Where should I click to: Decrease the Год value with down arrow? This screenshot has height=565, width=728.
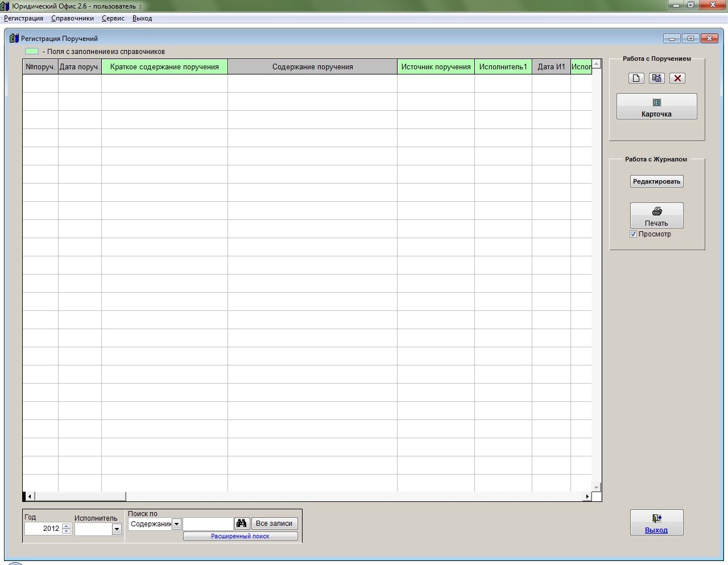pyautogui.click(x=67, y=531)
